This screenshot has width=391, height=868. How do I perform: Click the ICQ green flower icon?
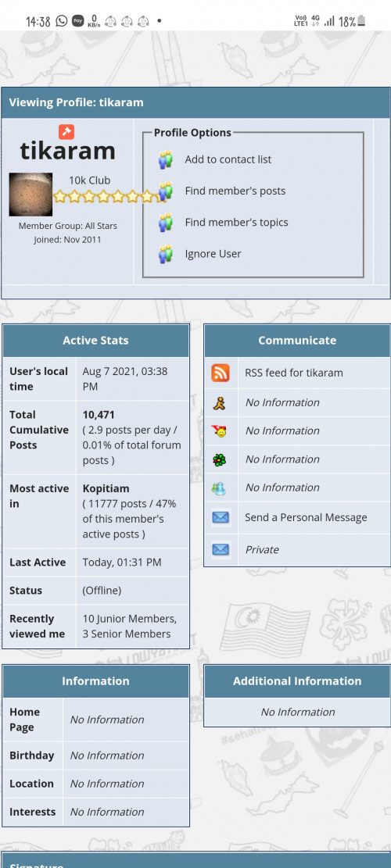pyautogui.click(x=219, y=459)
